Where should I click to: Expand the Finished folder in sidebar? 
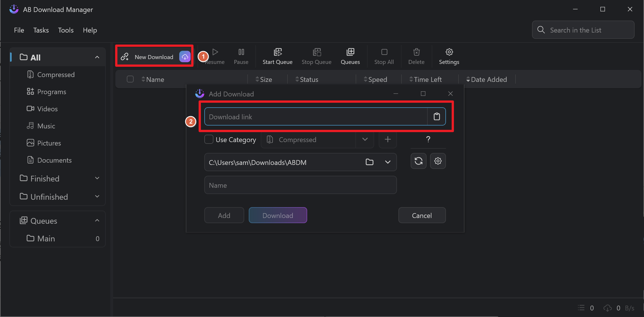click(97, 178)
